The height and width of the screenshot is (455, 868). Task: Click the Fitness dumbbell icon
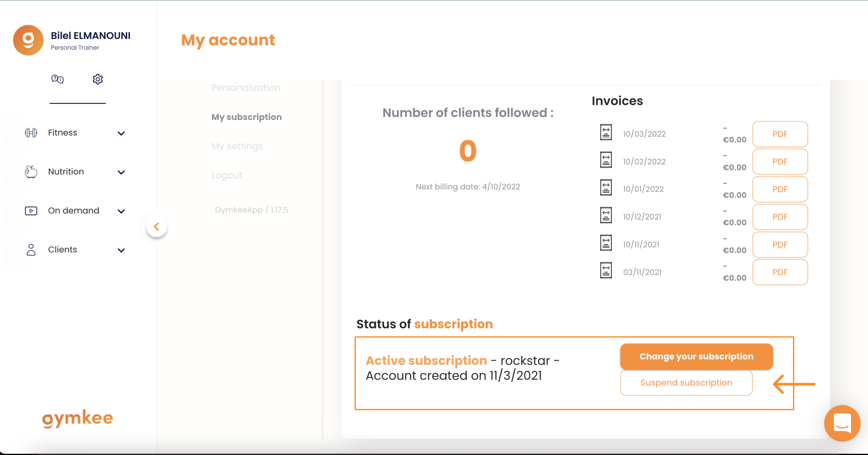[x=31, y=133]
